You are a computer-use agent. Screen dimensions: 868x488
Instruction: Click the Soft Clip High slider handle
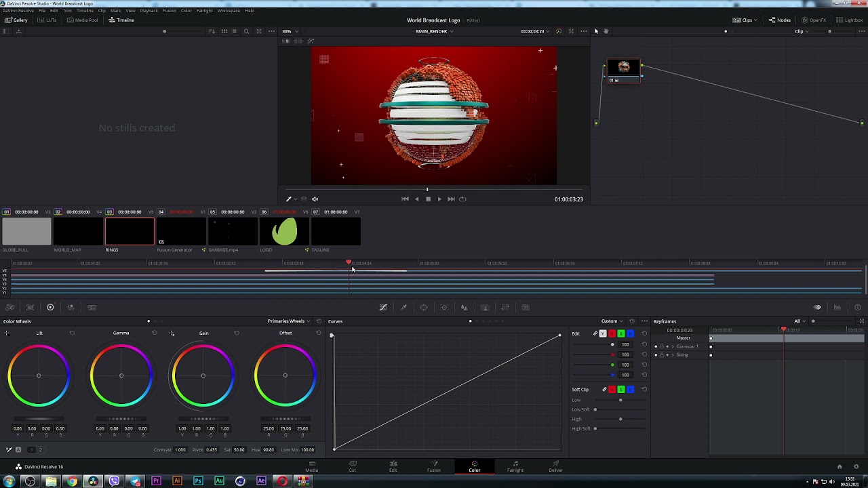(620, 419)
